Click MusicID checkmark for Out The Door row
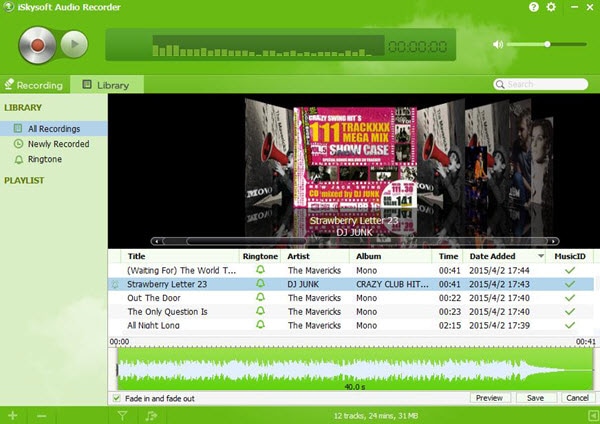600x424 pixels. [570, 298]
